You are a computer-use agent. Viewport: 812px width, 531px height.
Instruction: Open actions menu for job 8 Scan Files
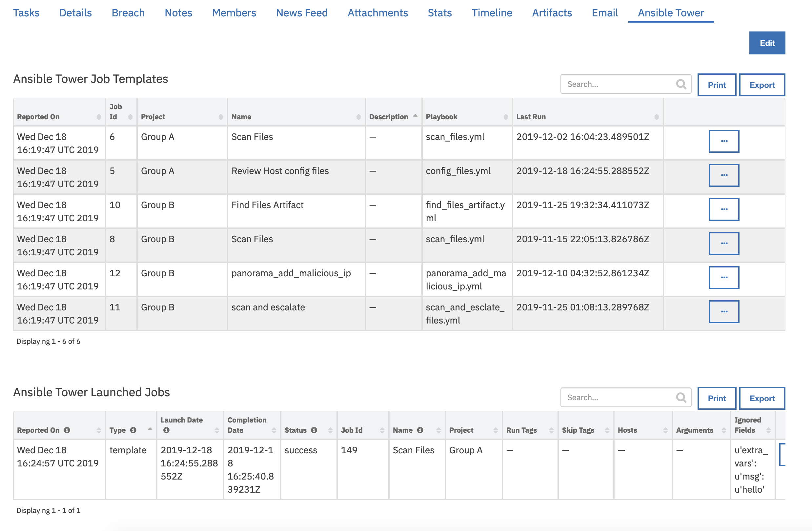(x=724, y=244)
